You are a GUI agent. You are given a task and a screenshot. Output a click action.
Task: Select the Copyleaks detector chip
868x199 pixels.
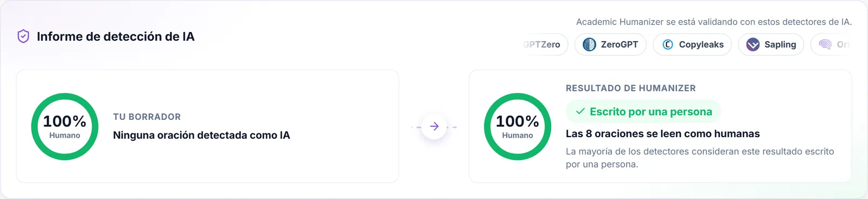pyautogui.click(x=692, y=44)
